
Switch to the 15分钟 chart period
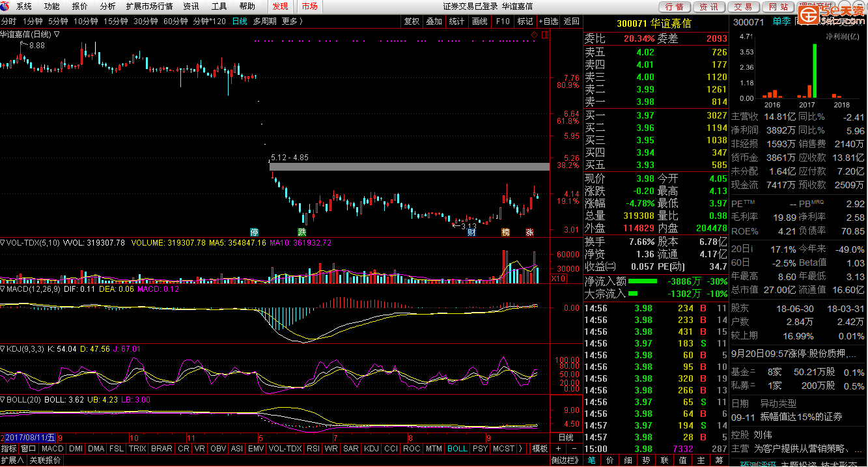pos(116,21)
